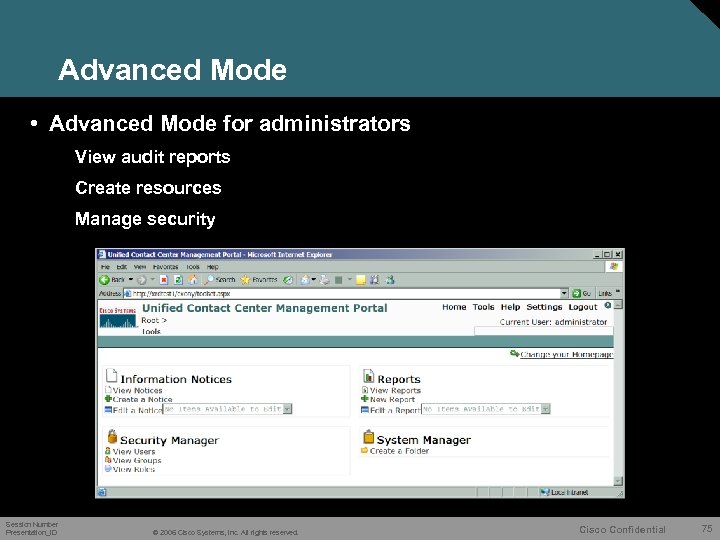Click the Home link in the portal header

454,307
